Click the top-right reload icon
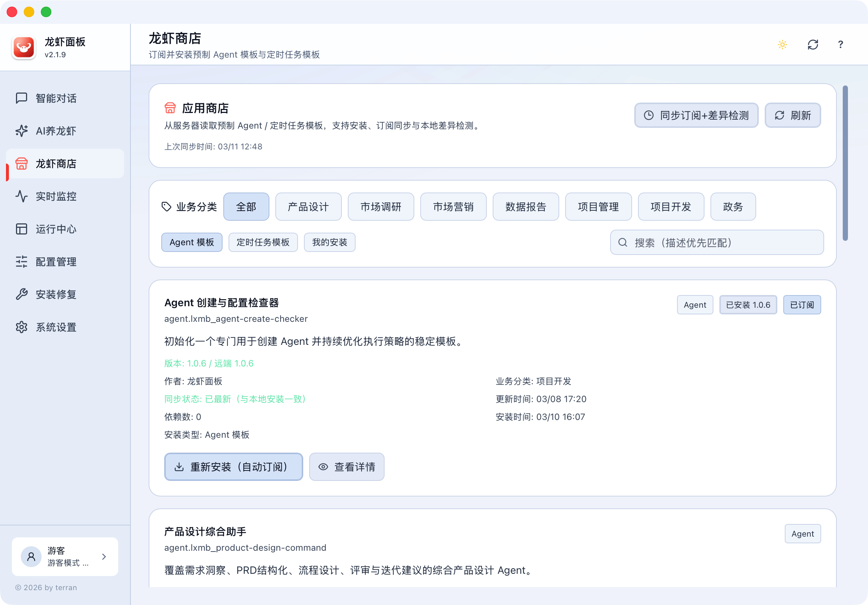868x605 pixels. tap(812, 45)
